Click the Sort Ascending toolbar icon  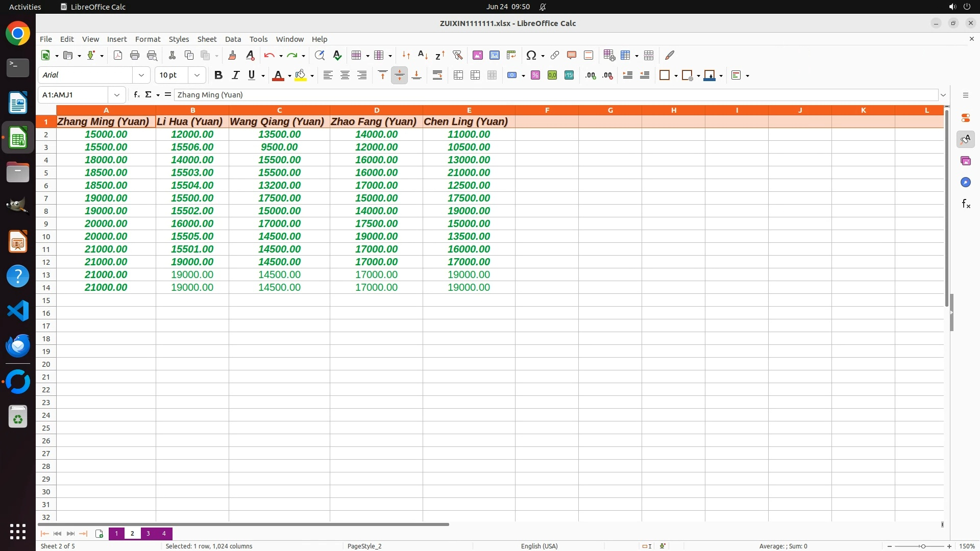click(423, 55)
